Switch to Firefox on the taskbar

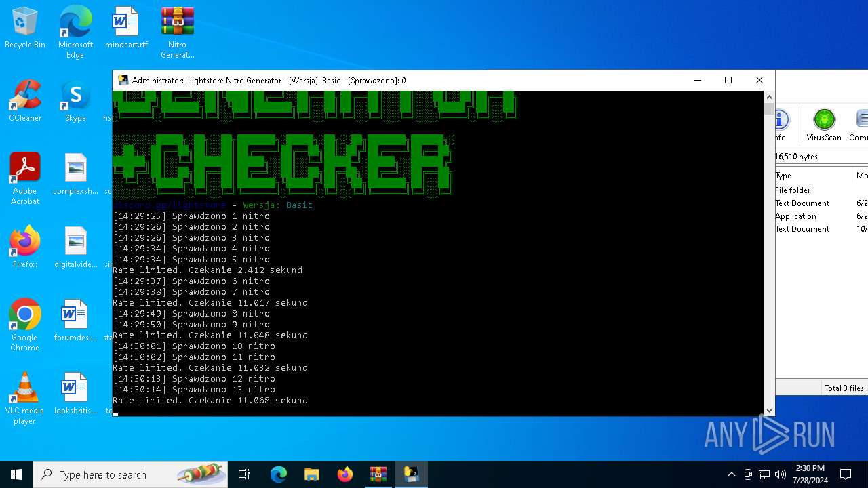coord(344,474)
